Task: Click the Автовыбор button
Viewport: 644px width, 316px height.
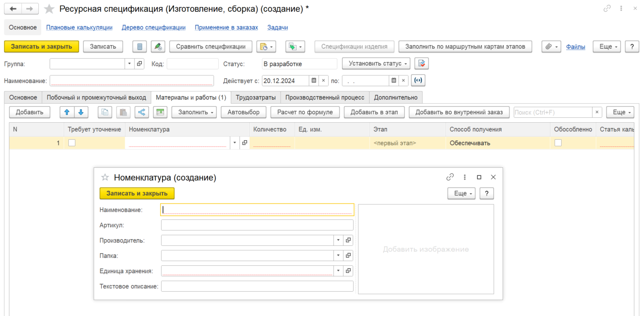Action: pos(244,112)
